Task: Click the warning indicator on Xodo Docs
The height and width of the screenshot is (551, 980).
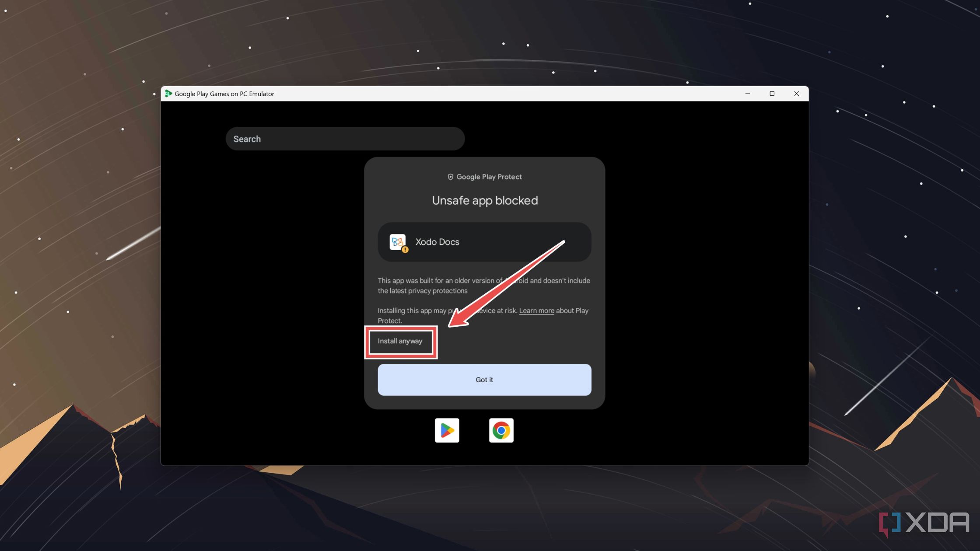Action: 405,249
